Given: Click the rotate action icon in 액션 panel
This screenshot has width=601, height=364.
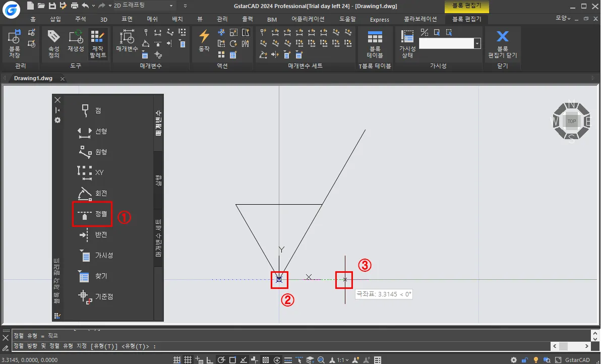Looking at the screenshot, I should click(x=233, y=44).
